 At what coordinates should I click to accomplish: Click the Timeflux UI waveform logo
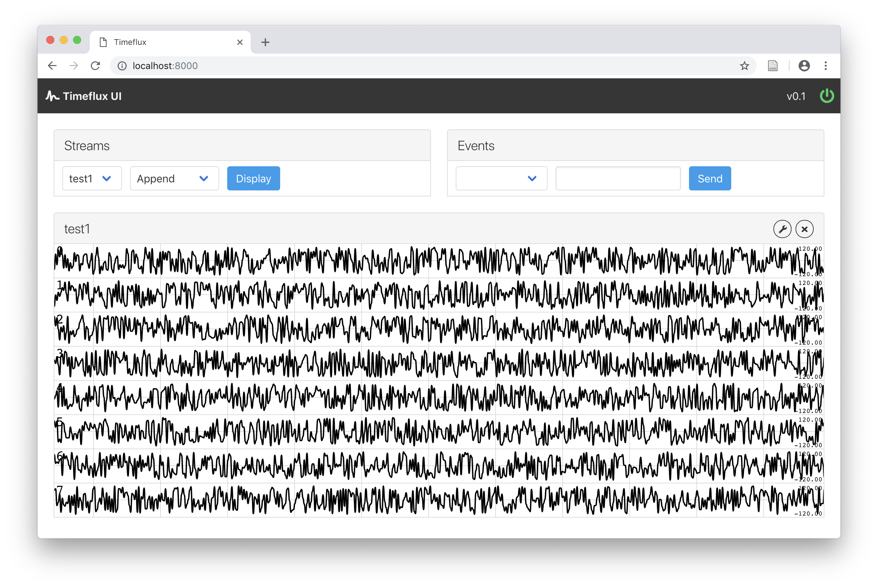(53, 96)
